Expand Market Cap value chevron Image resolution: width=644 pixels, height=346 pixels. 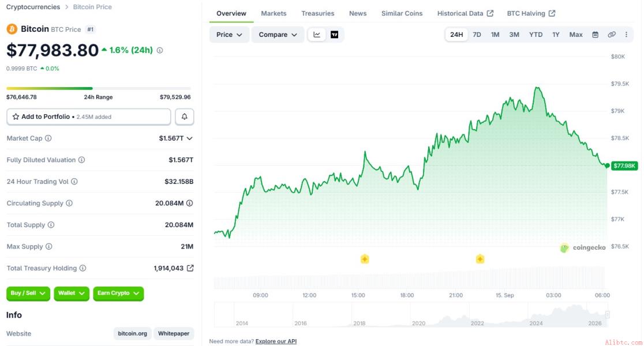(189, 138)
